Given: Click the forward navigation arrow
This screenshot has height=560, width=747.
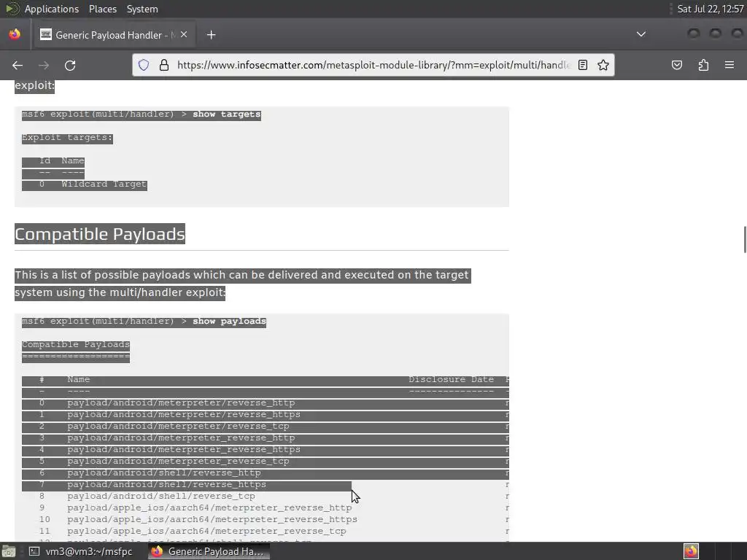Looking at the screenshot, I should point(43,65).
